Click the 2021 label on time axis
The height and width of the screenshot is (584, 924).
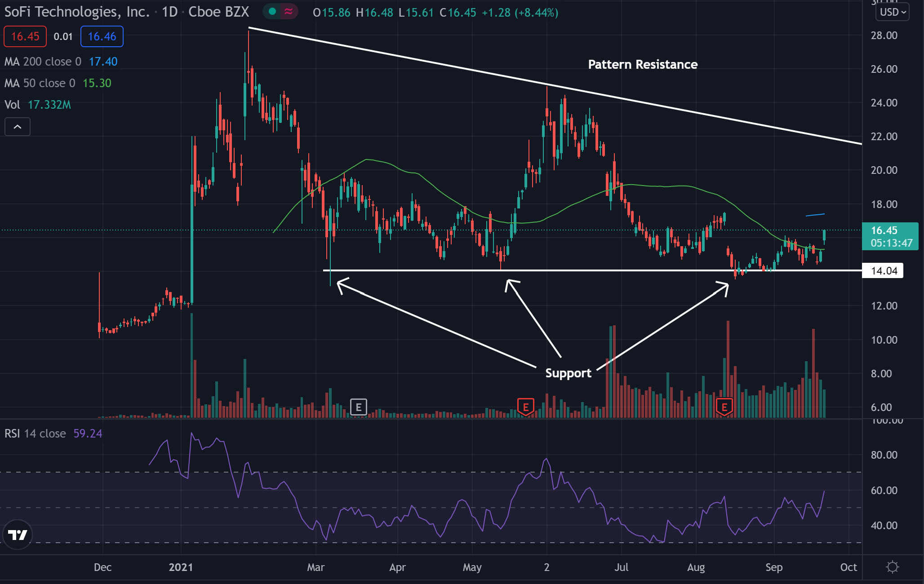(x=181, y=567)
